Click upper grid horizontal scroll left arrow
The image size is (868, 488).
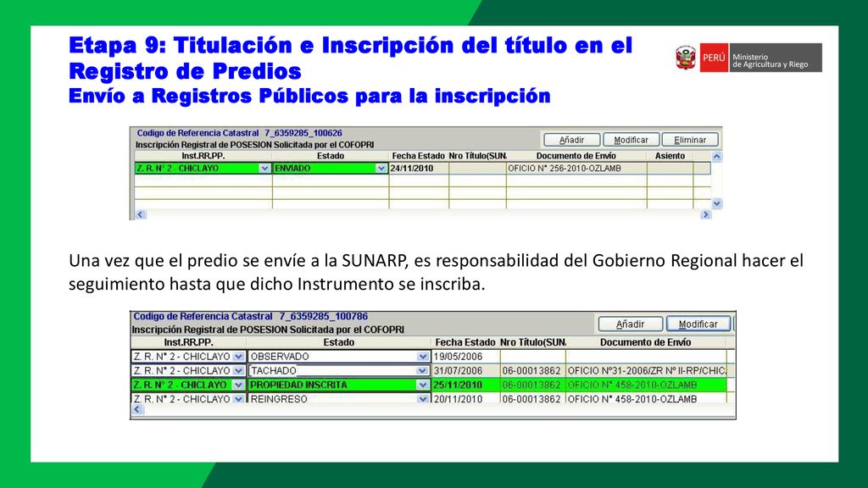[140, 214]
